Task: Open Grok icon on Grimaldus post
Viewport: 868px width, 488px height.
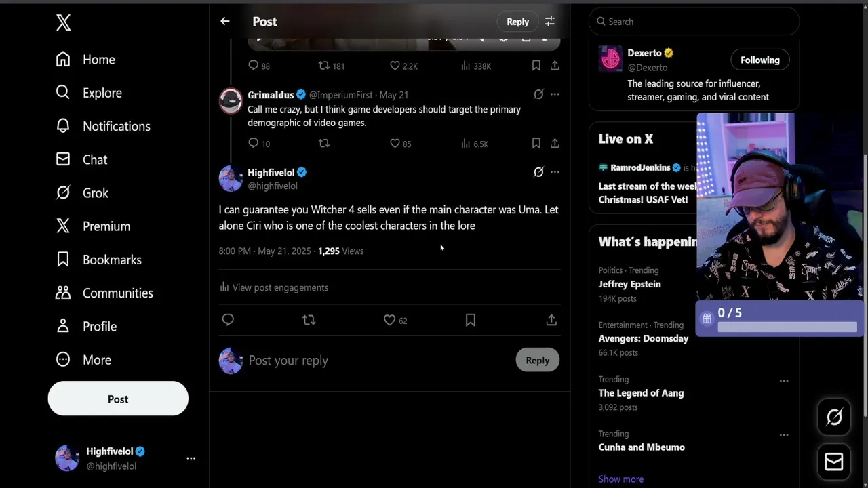Action: (x=538, y=95)
